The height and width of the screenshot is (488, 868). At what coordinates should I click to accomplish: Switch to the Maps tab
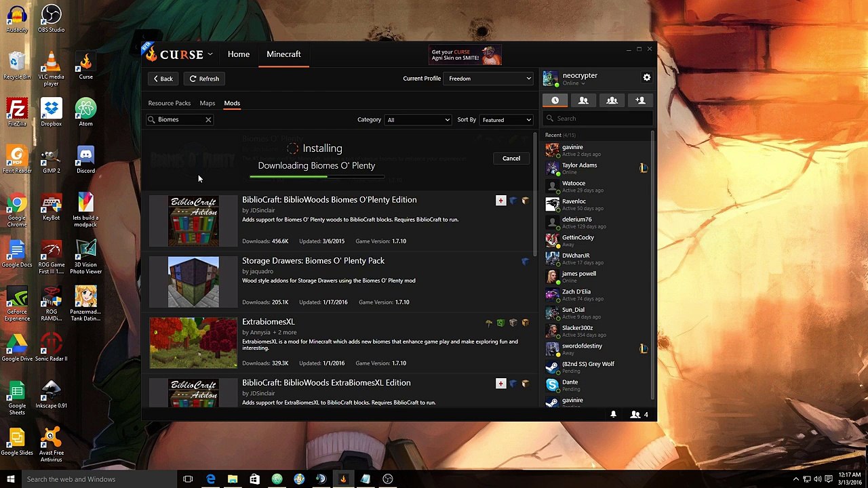208,103
